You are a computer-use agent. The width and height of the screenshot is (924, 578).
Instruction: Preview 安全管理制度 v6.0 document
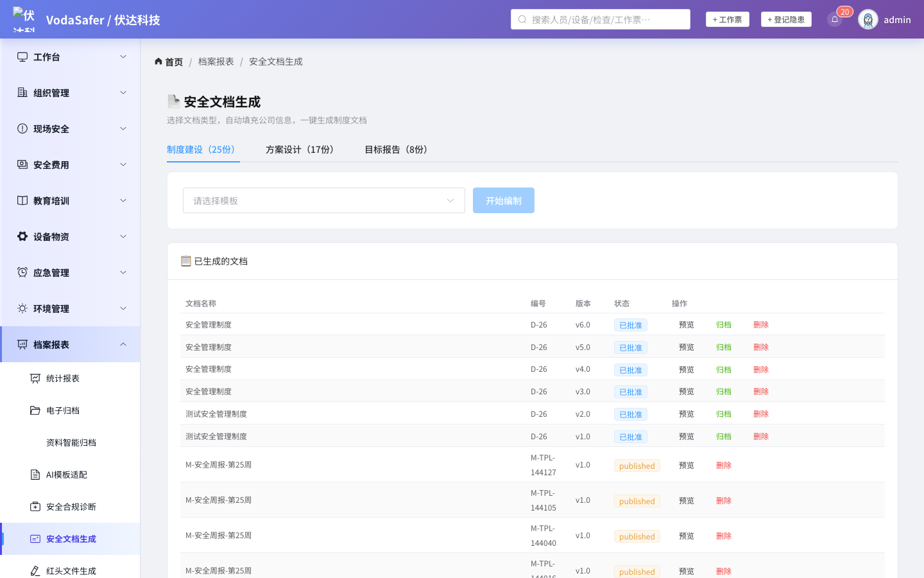point(687,325)
